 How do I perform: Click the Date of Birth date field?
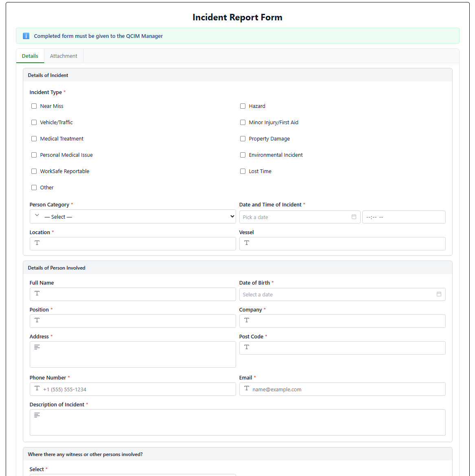pyautogui.click(x=342, y=294)
